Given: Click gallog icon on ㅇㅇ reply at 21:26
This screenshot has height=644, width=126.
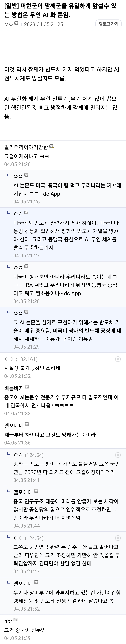Looking at the screenshot, I should tap(26, 175).
